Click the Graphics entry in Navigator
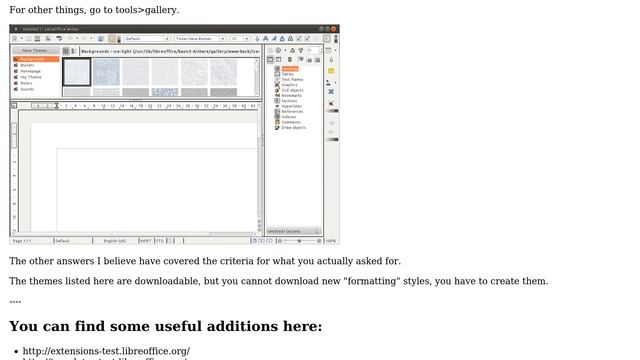The width and height of the screenshot is (640, 360). click(289, 85)
